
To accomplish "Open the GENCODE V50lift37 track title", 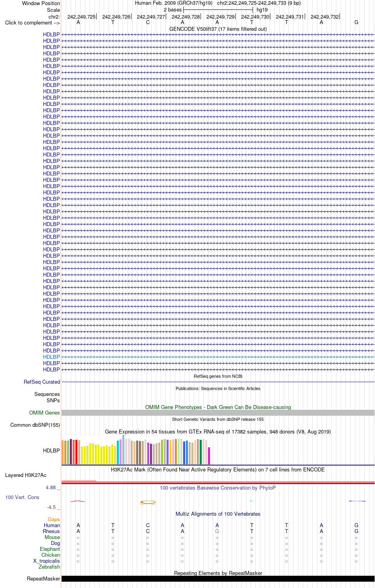I will coord(218,29).
